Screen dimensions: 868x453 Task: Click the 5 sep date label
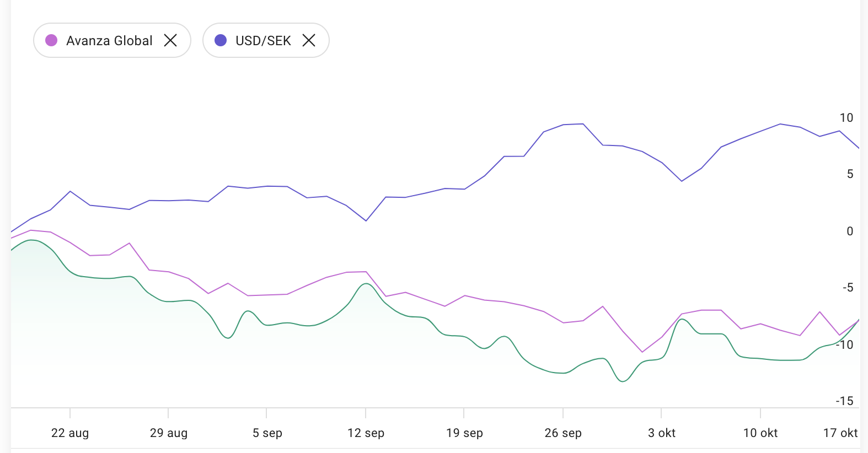(267, 433)
